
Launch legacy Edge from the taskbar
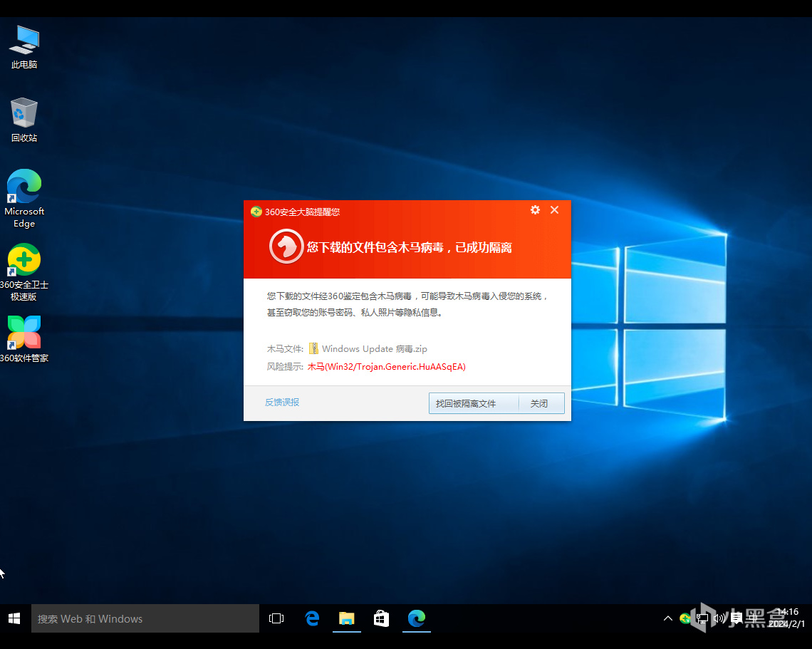pos(312,618)
